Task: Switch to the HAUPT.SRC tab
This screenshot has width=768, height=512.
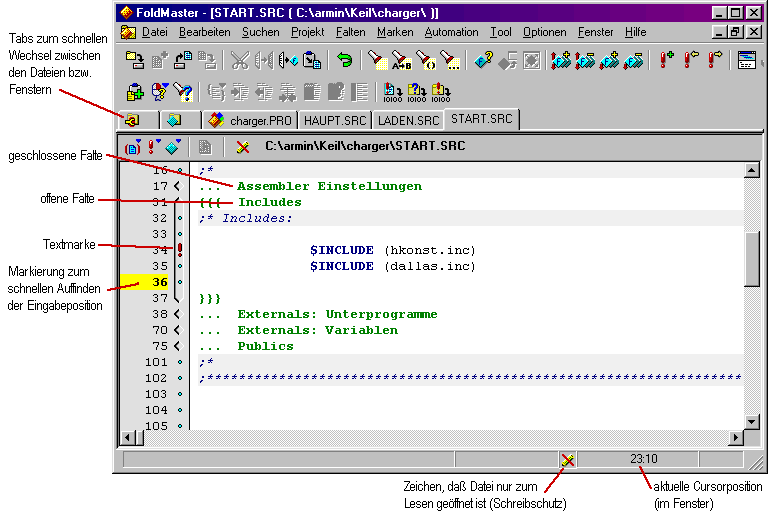Action: pos(335,121)
